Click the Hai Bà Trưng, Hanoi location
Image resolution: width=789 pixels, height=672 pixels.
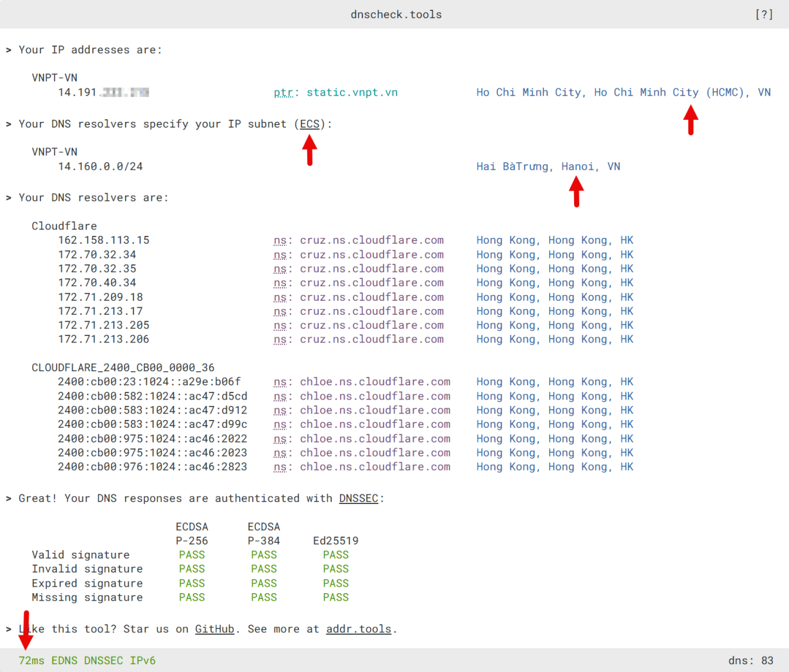548,167
